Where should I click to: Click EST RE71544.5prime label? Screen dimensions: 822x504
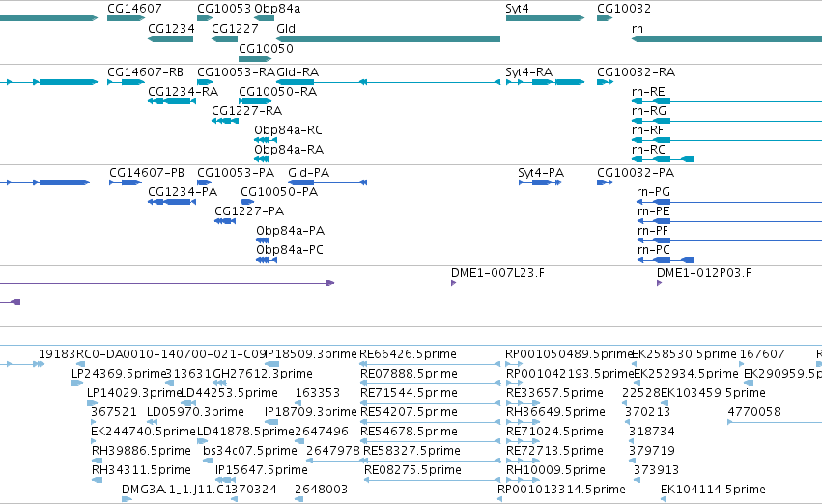pyautogui.click(x=409, y=393)
